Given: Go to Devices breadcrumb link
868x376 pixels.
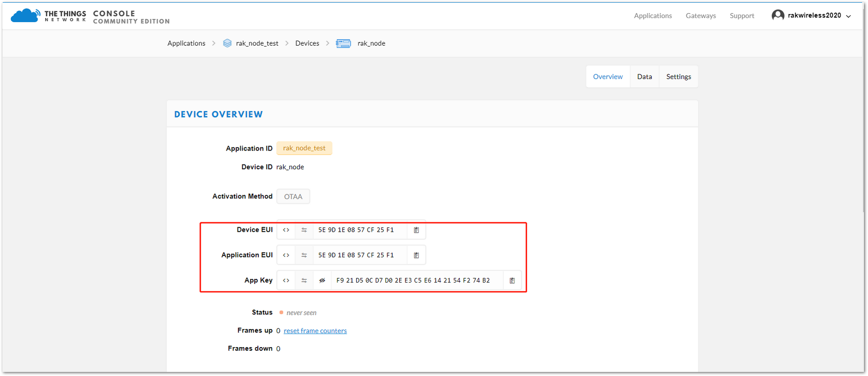Looking at the screenshot, I should pos(307,43).
